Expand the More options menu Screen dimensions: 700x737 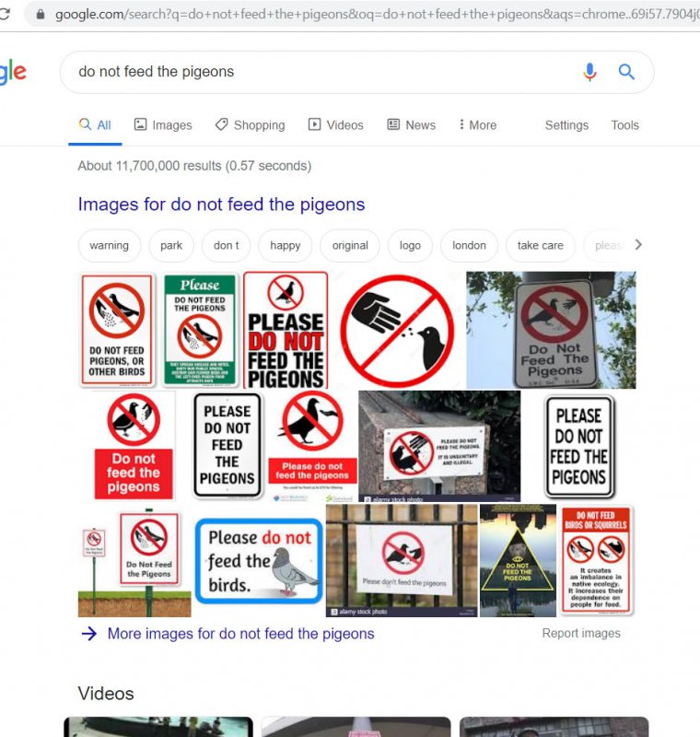pos(478,125)
